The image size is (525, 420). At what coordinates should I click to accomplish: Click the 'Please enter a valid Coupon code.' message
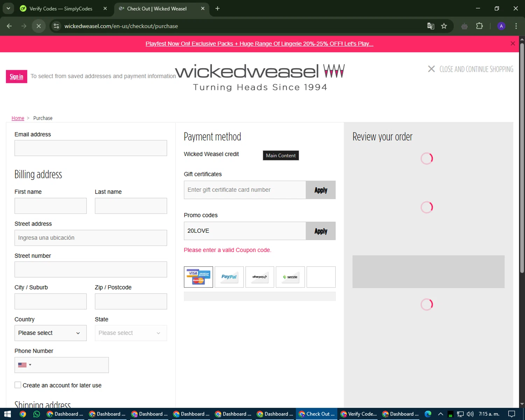pyautogui.click(x=227, y=250)
